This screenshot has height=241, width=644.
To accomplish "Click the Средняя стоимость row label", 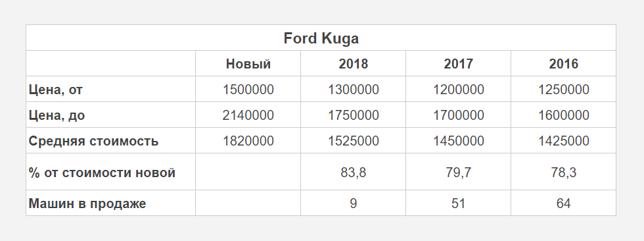I will pyautogui.click(x=93, y=141).
